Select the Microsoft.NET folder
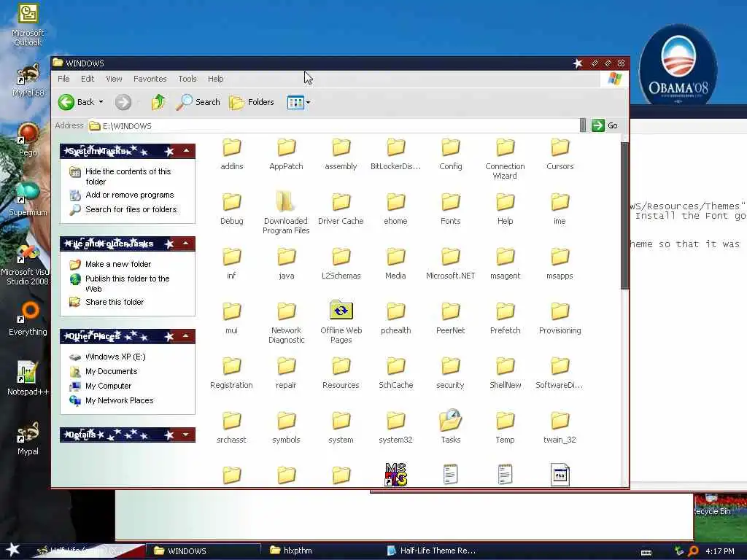The image size is (747, 560). [x=450, y=263]
